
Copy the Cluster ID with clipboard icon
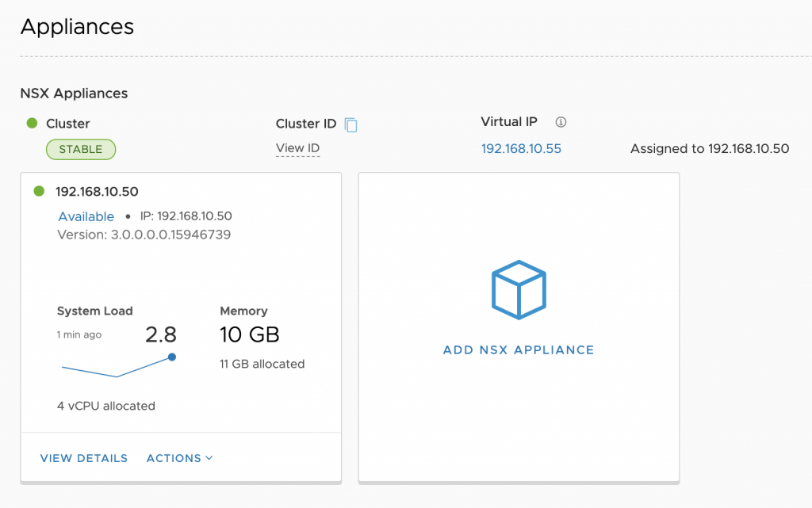point(350,124)
